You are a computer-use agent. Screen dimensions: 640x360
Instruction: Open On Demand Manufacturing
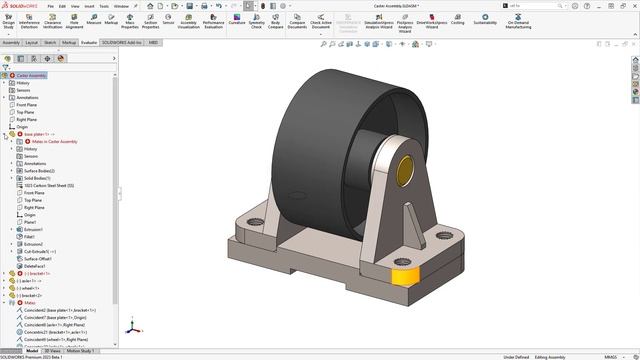[x=518, y=21]
